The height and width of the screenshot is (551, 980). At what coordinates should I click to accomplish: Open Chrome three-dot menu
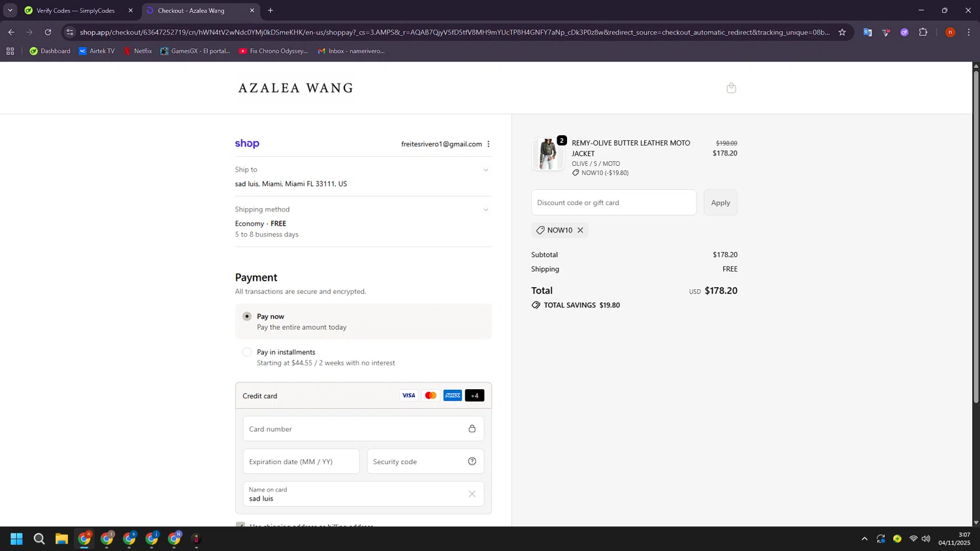pyautogui.click(x=969, y=32)
